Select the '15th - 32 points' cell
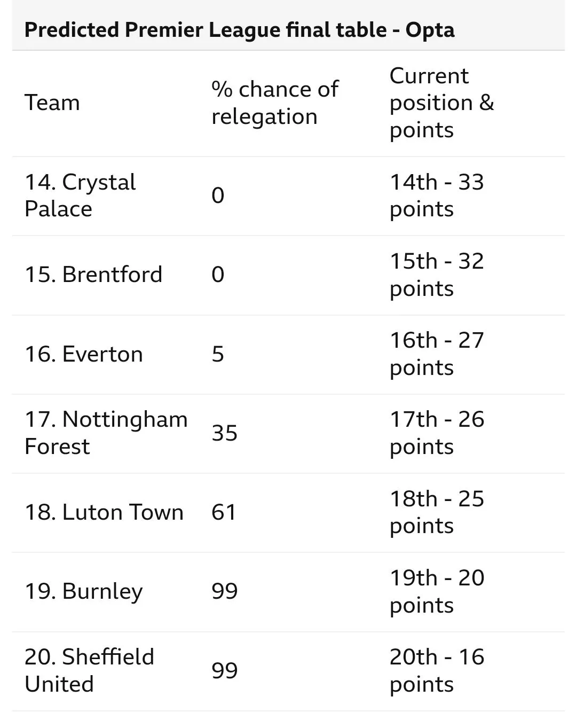The image size is (576, 728). click(x=437, y=275)
